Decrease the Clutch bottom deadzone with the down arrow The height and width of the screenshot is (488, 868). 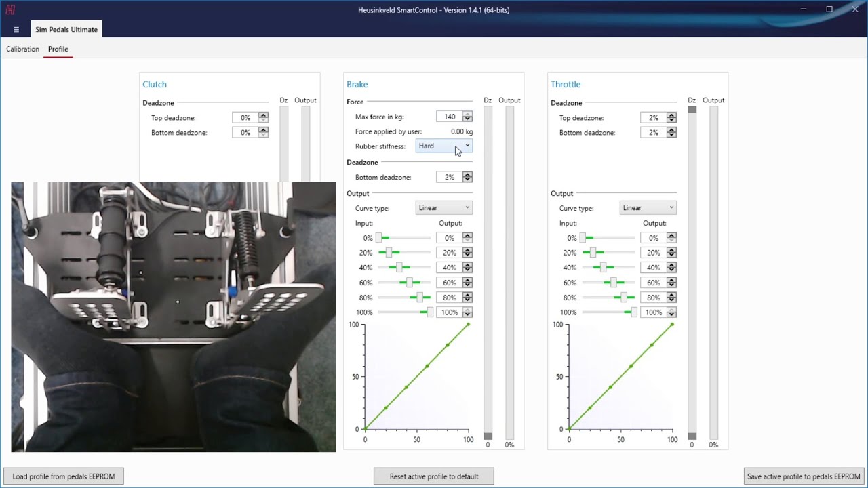(263, 136)
